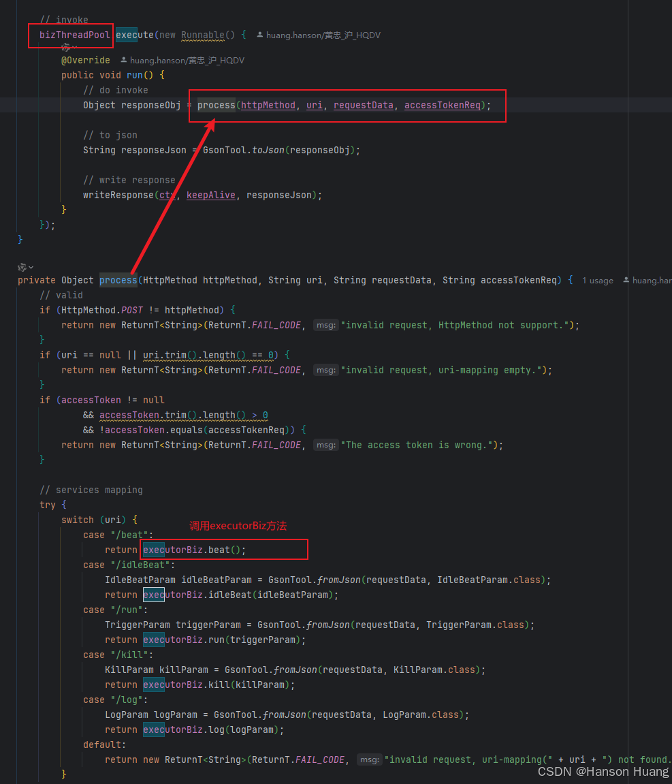Click the Runnable class name

point(202,35)
